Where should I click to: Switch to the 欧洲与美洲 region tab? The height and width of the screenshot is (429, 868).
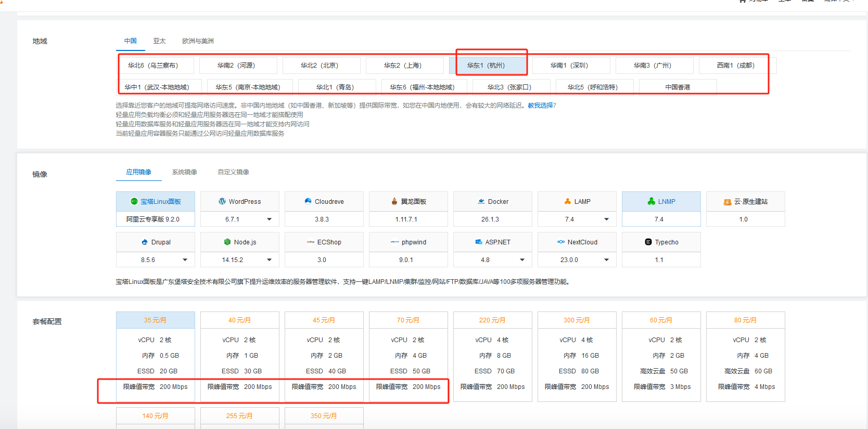[x=198, y=41]
